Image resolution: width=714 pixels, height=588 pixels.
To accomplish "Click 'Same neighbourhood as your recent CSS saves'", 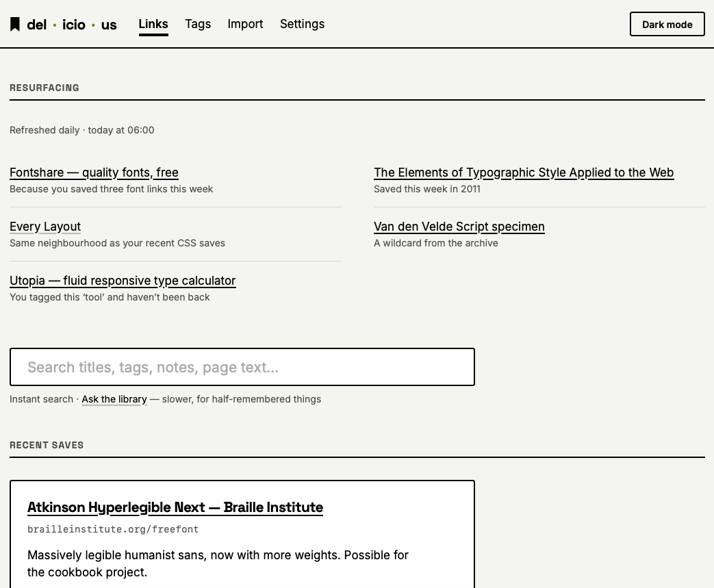I will 118,243.
